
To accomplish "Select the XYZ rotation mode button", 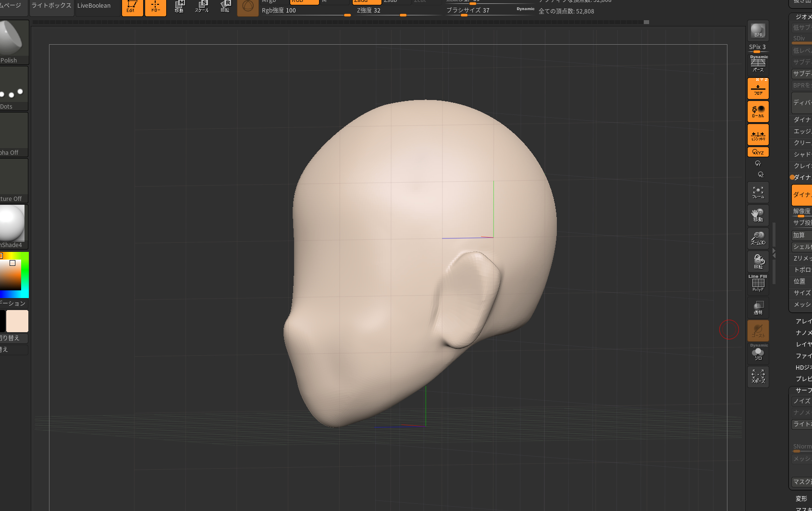I will tap(758, 152).
